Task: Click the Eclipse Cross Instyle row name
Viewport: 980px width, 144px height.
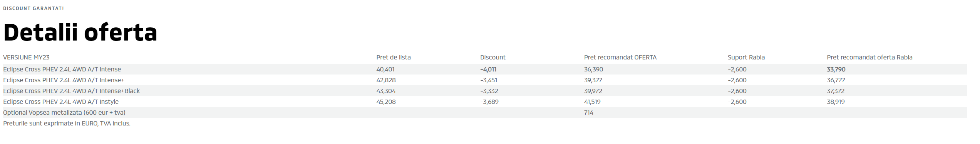Action: (x=61, y=102)
